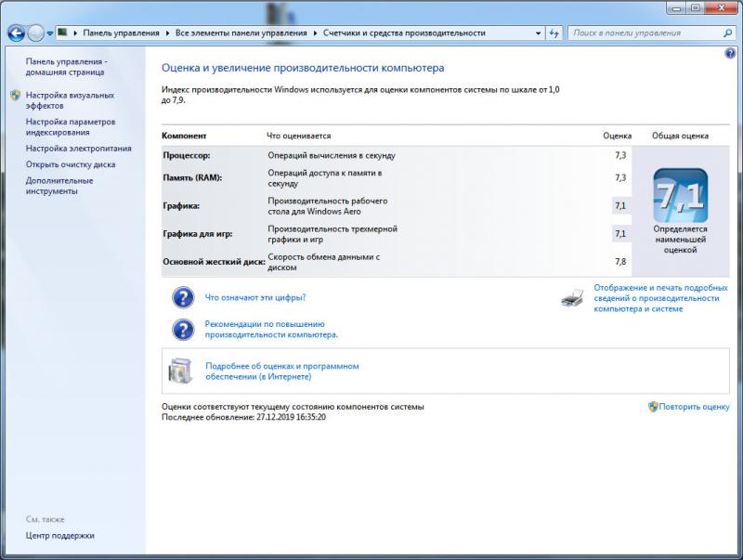The height and width of the screenshot is (560, 743).
Task: Click 'Определяется наименьшей оценкой' caption
Action: tap(680, 240)
